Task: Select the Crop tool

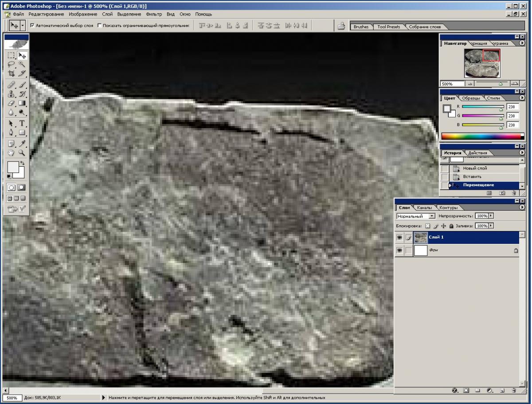Action: point(12,74)
